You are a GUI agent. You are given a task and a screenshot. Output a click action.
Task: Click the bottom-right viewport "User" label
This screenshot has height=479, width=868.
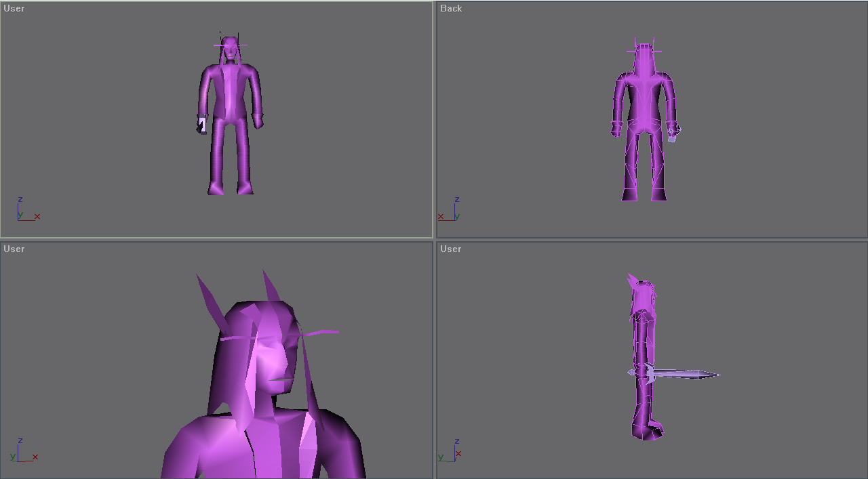[451, 249]
